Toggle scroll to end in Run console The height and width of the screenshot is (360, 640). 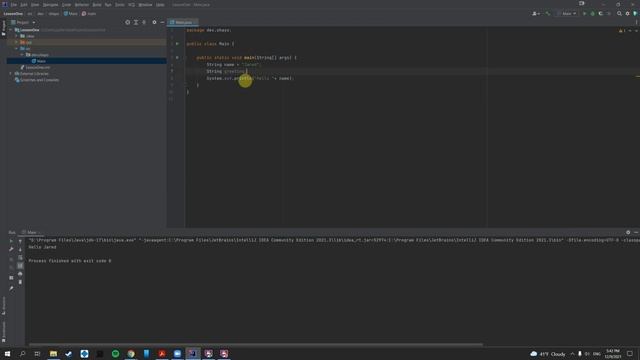[x=20, y=266]
